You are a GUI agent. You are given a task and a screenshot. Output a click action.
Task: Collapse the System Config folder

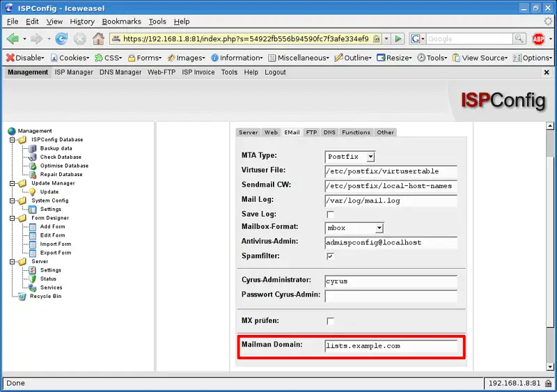point(12,201)
